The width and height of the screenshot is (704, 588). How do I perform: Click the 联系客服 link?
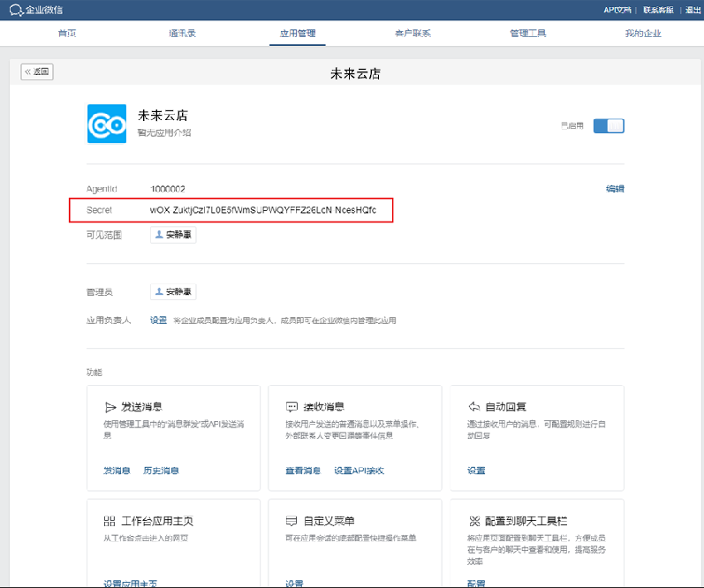coord(658,10)
